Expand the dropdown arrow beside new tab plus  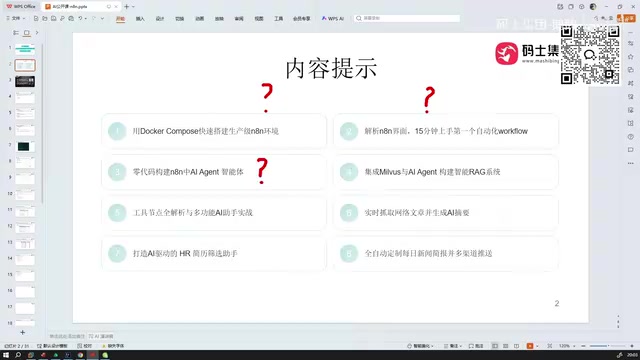pos(133,7)
